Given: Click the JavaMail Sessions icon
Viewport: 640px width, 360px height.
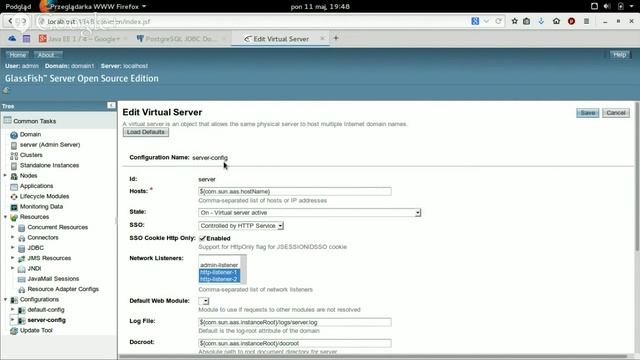Looking at the screenshot, I should coord(22,279).
